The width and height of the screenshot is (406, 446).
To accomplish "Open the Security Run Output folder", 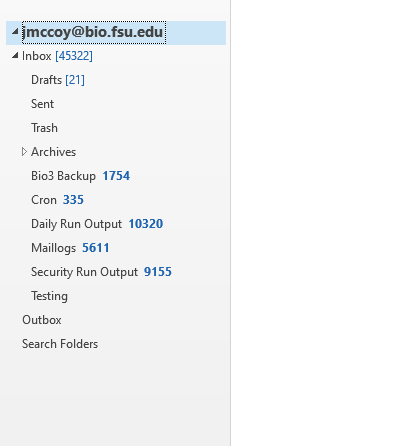I will click(x=101, y=272).
